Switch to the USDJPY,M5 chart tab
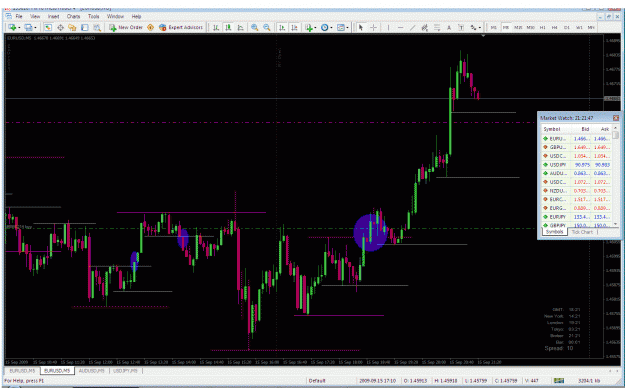This screenshot has width=625, height=388. pos(125,371)
